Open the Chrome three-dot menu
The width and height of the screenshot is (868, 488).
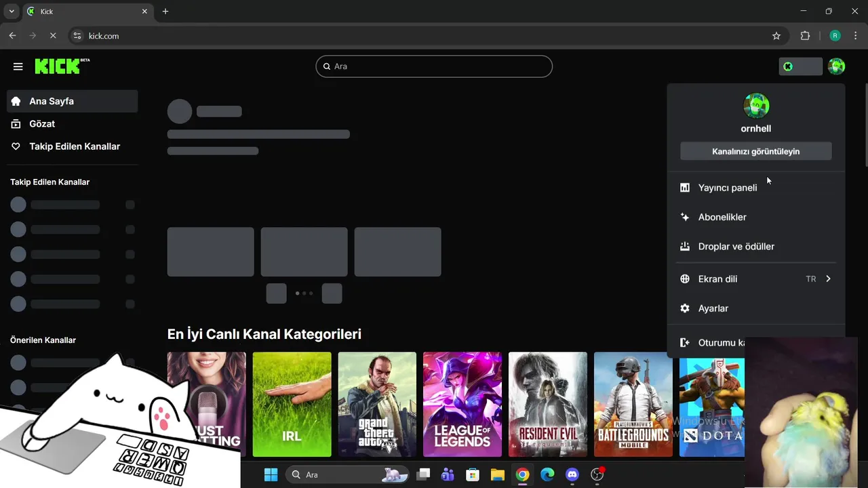click(x=855, y=36)
